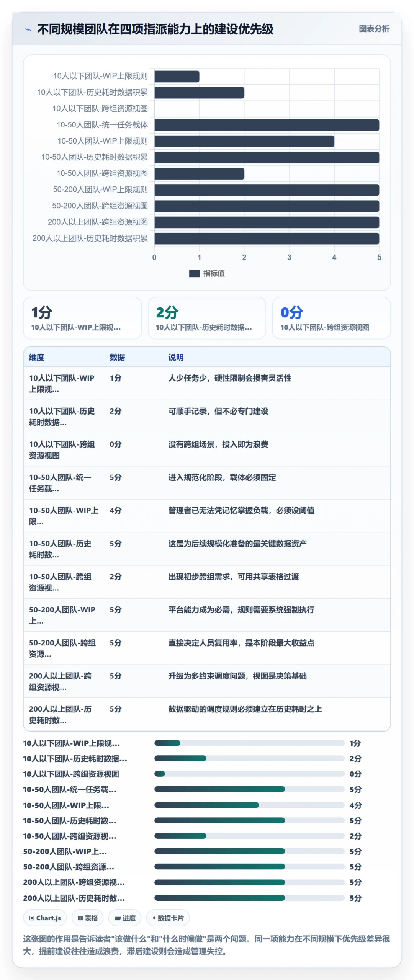Click the 维度 column header
The image size is (414, 980).
[x=37, y=357]
